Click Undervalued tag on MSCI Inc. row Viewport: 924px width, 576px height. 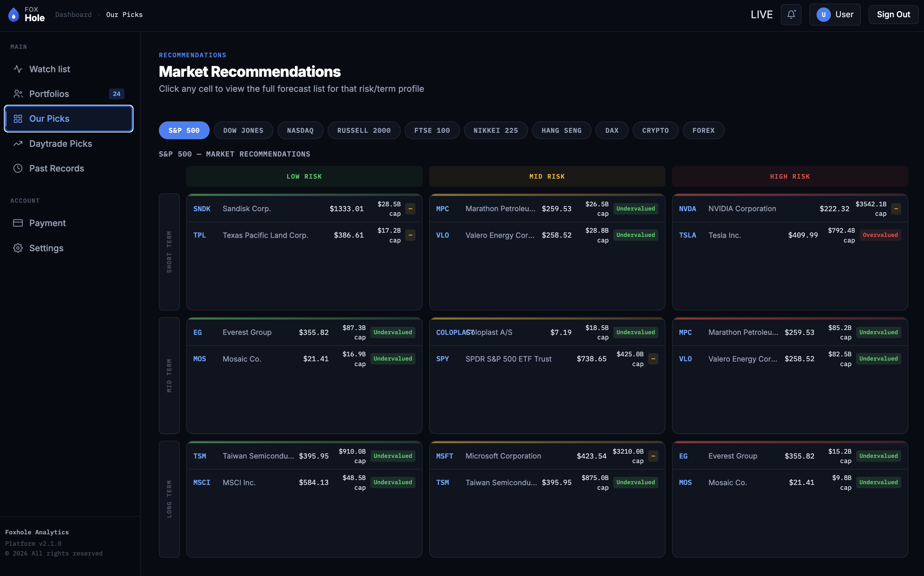(393, 482)
